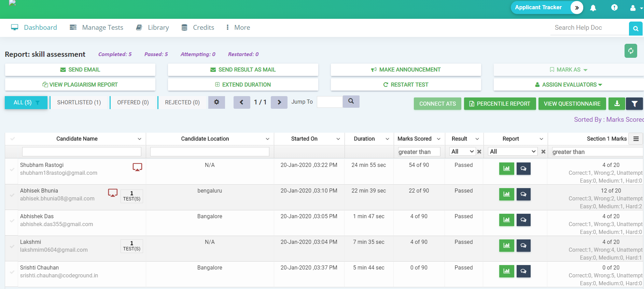
Task: Click the download report icon
Action: point(617,104)
